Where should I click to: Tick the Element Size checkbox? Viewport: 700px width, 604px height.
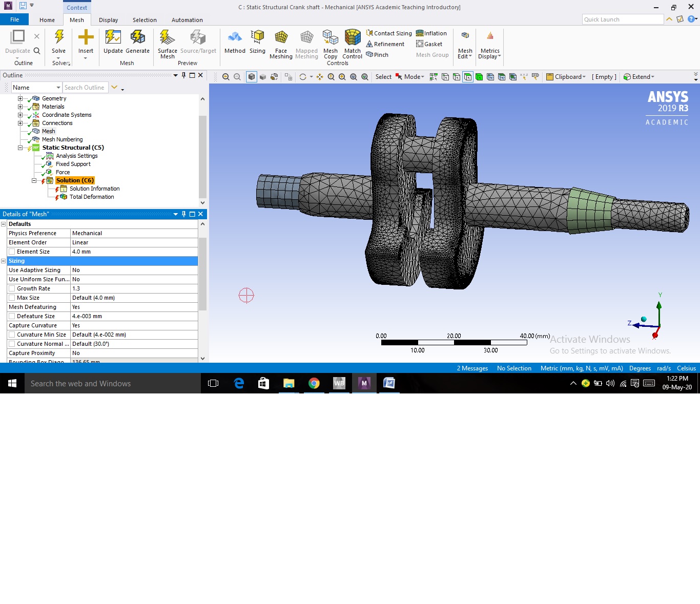pyautogui.click(x=12, y=252)
